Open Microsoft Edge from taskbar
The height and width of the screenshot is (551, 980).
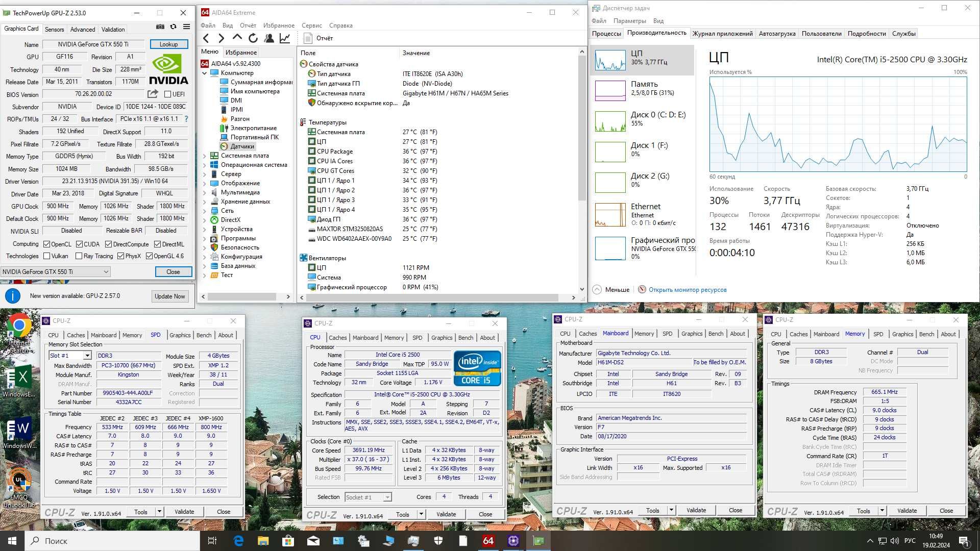tap(238, 541)
